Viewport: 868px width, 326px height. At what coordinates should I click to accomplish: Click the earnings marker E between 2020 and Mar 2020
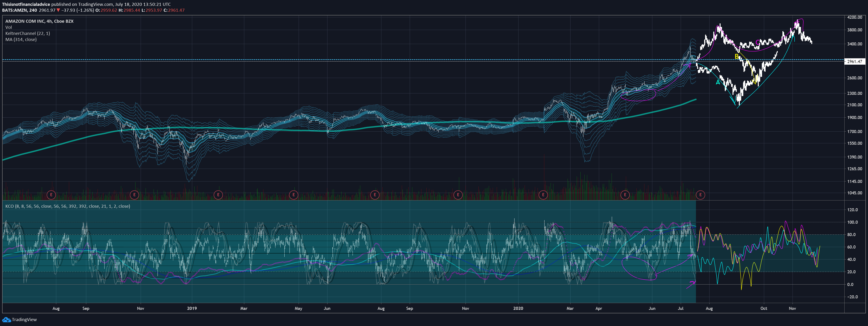pyautogui.click(x=543, y=195)
